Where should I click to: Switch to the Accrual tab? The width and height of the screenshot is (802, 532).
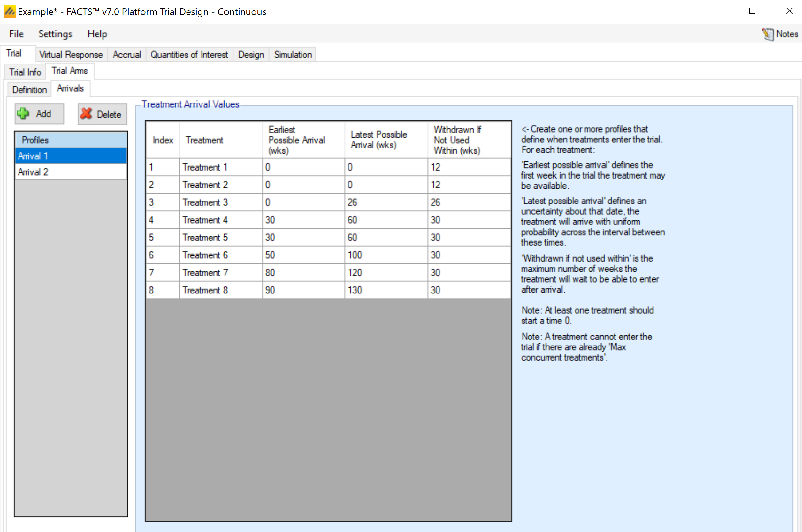126,55
